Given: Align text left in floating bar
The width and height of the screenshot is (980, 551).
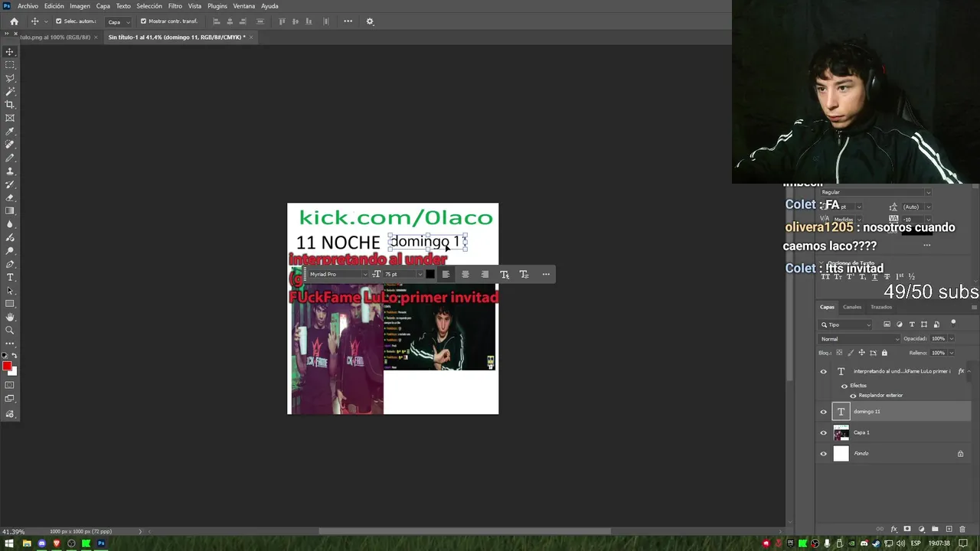Looking at the screenshot, I should coord(446,274).
